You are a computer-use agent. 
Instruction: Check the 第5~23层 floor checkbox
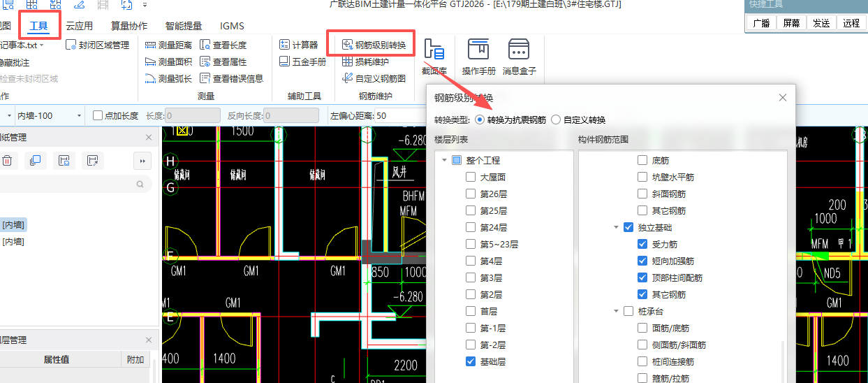(x=471, y=244)
